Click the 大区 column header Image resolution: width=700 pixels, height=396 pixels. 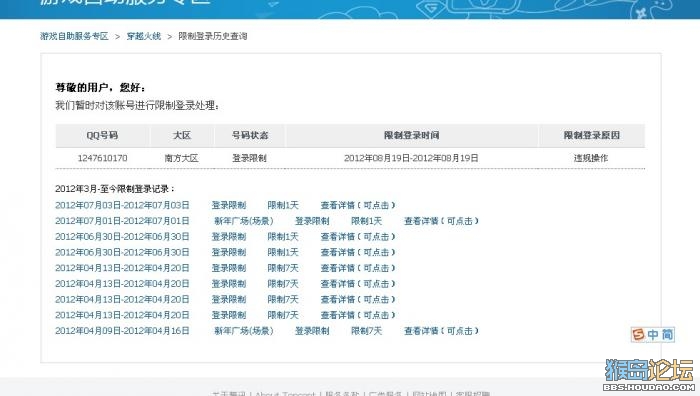click(182, 135)
